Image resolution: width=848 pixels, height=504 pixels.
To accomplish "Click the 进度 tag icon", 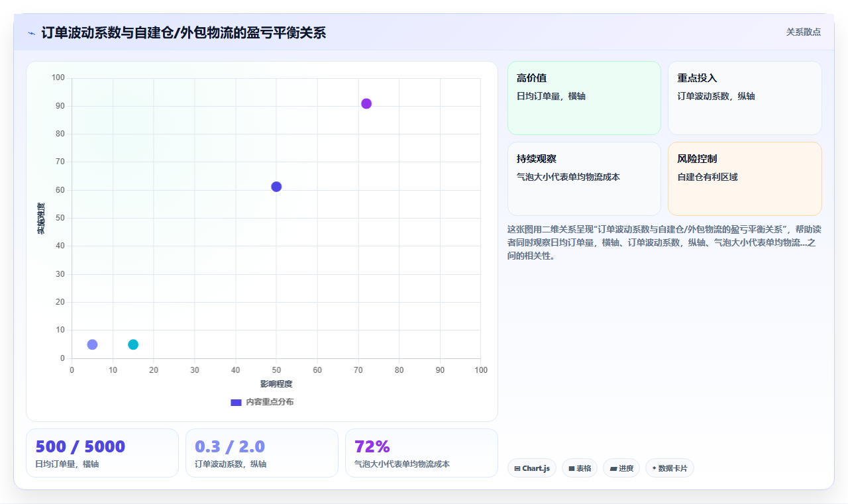I will click(x=613, y=468).
